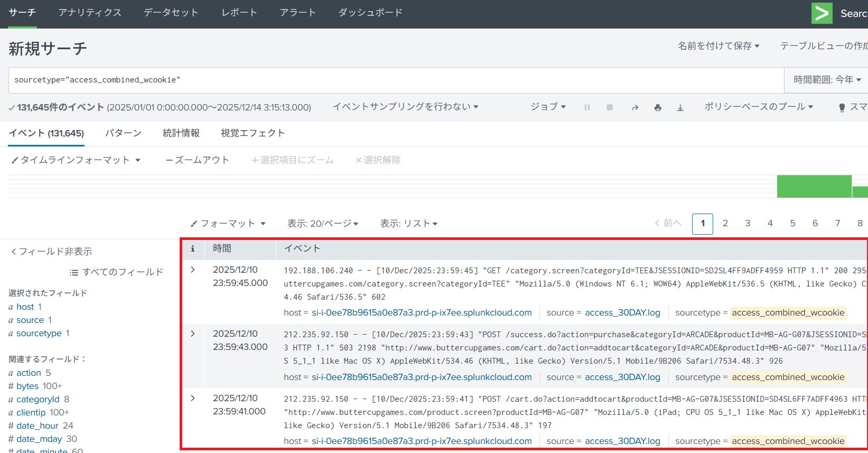Expand the 23:59:41 event row
Viewport: 868px width, 453px height.
point(193,398)
